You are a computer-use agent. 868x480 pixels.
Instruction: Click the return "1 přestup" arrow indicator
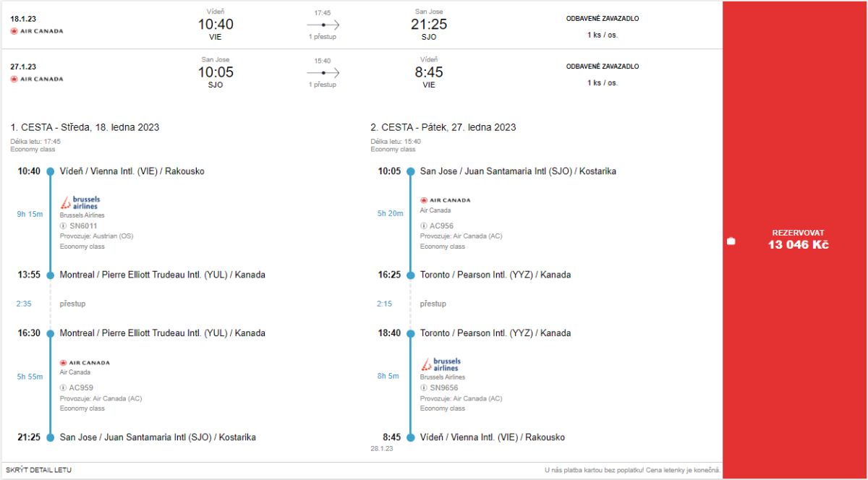coord(323,72)
